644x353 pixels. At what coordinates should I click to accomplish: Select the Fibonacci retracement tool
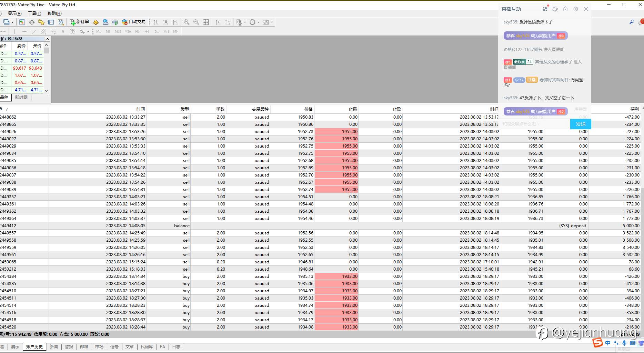point(53,31)
